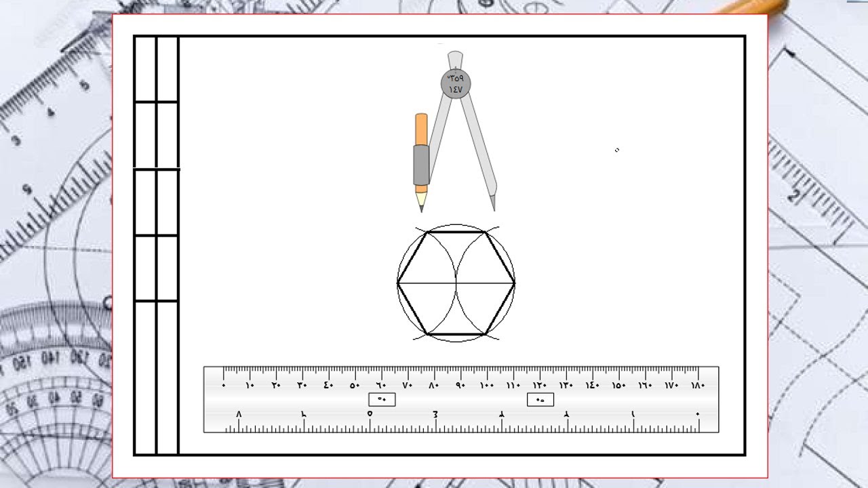Click the compass hinge dial showing ٣٥٩ and ١٤٧
The height and width of the screenshot is (488, 868).
455,83
